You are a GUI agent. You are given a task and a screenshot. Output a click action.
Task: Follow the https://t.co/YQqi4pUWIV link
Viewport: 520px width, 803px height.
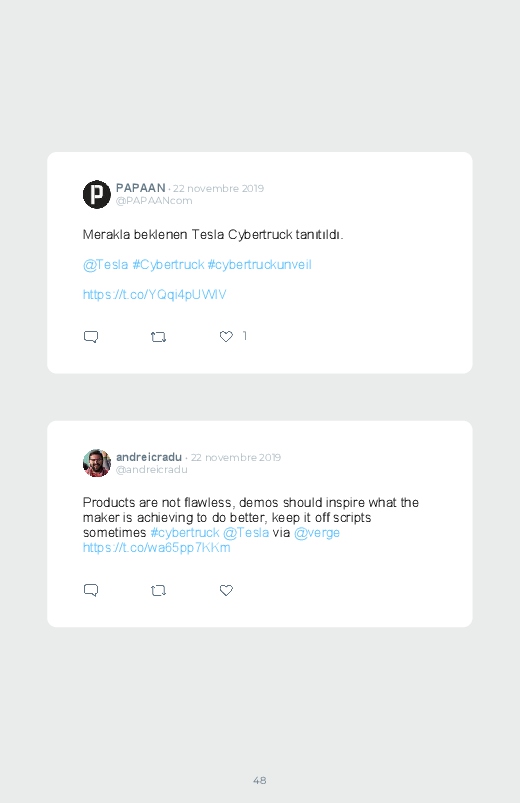(154, 294)
